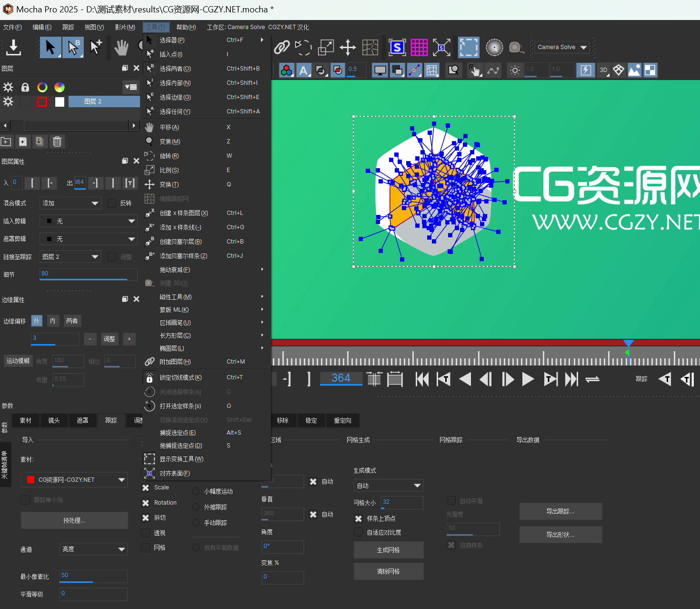This screenshot has width=700, height=609.
Task: Jump to the first frame
Action: [422, 379]
